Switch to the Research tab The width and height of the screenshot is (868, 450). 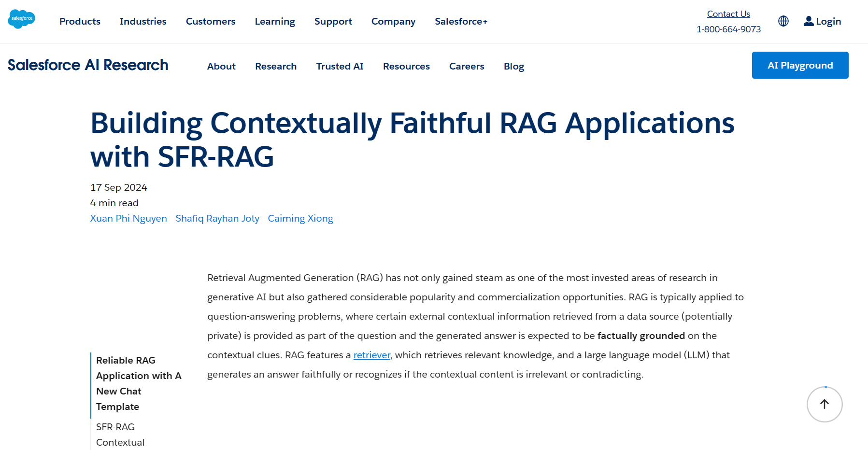click(x=275, y=66)
